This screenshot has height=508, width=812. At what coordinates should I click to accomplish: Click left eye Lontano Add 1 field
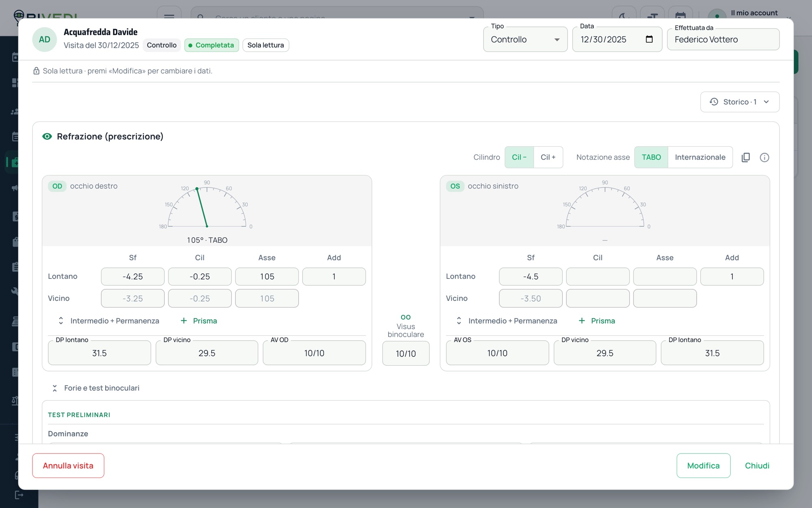pos(732,277)
